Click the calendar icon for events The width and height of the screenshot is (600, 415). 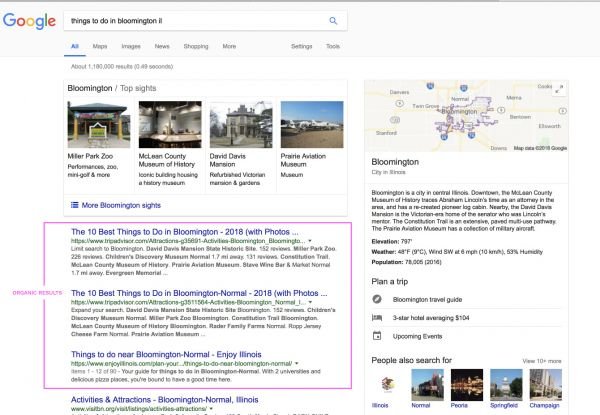pos(377,336)
